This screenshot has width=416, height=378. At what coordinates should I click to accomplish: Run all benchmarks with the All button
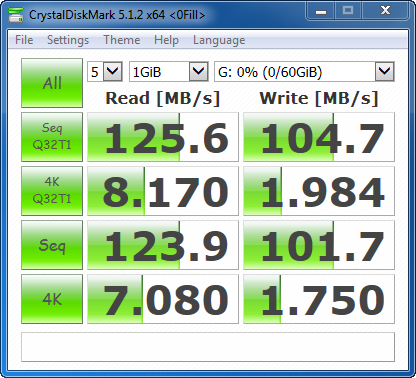[52, 83]
